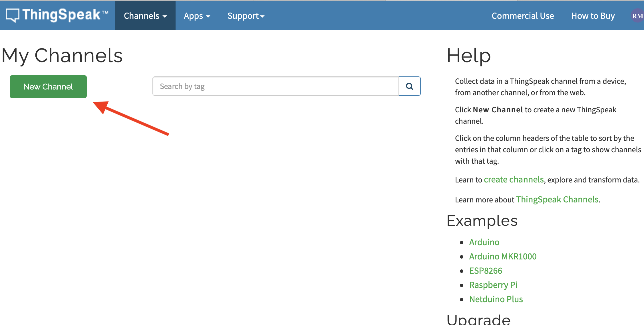Click the ThingSpeak wordmark text
Screen dimensions: 644x325
click(x=62, y=15)
